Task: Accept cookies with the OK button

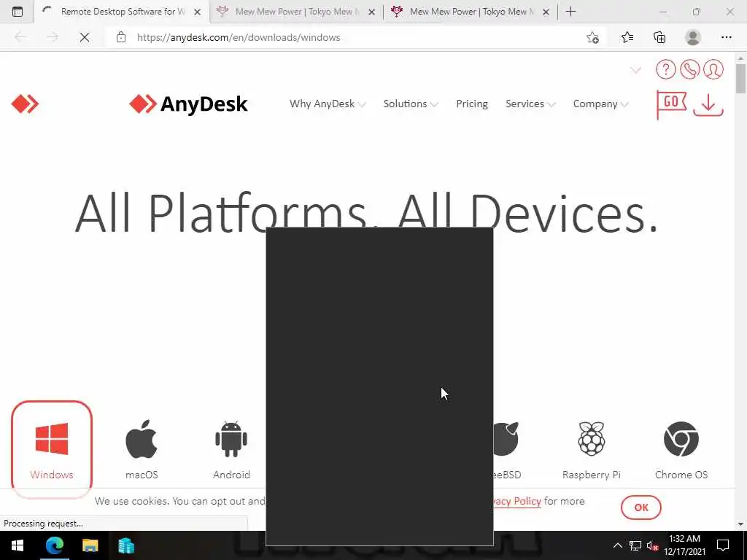Action: 640,507
